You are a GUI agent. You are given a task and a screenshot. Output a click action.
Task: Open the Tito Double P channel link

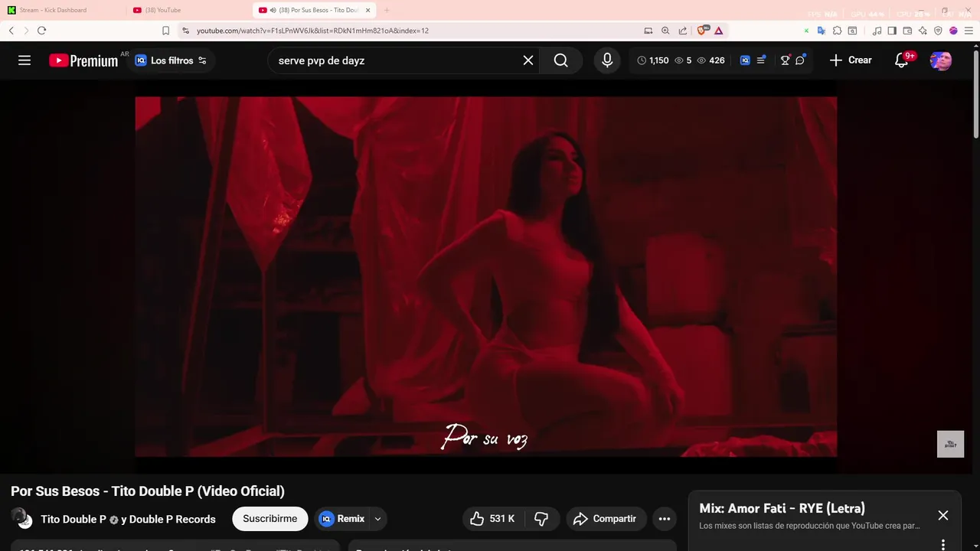click(x=73, y=519)
